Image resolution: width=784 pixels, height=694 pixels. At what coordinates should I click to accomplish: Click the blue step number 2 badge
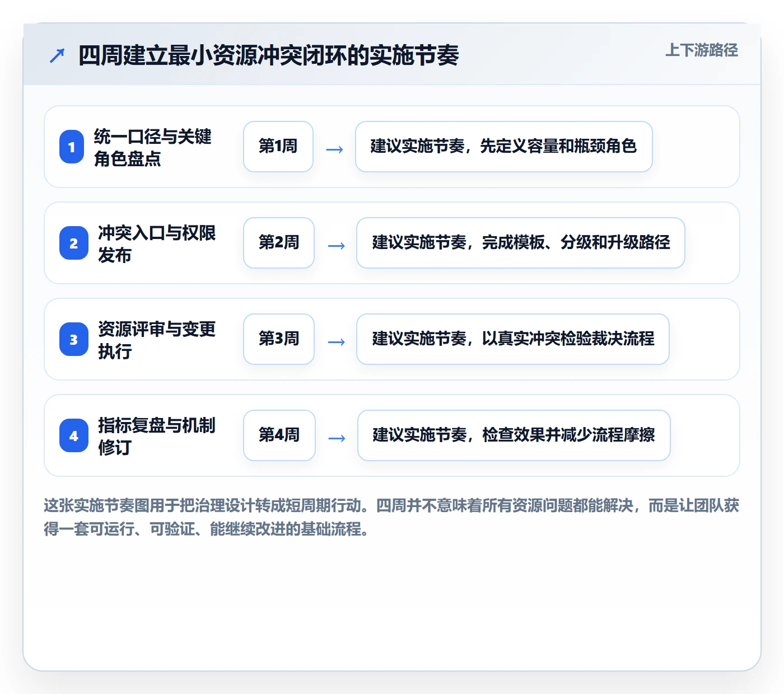[x=74, y=243]
